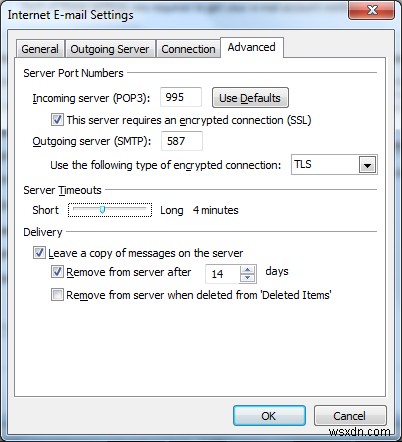Confirm settings with the OK button
The width and height of the screenshot is (402, 442).
[x=269, y=416]
